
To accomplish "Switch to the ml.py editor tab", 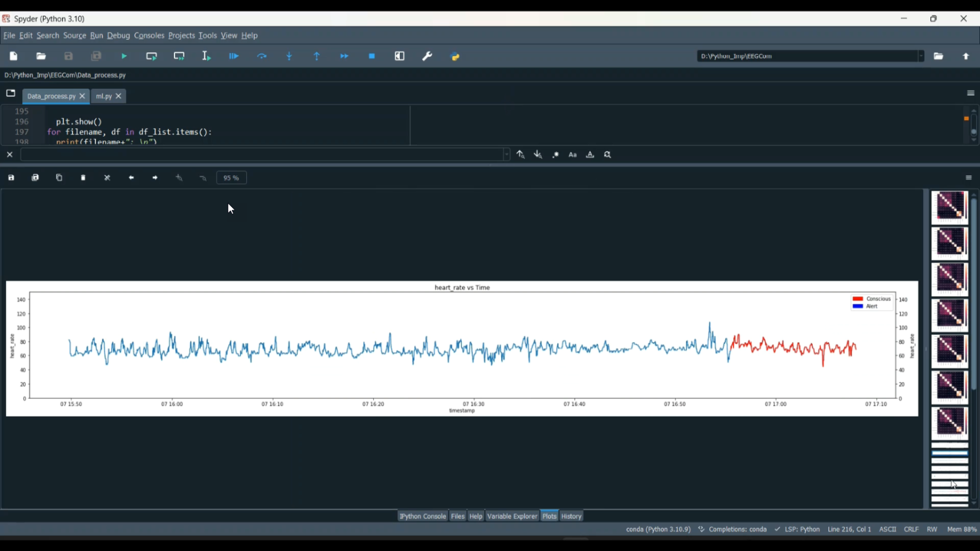I will pyautogui.click(x=103, y=97).
